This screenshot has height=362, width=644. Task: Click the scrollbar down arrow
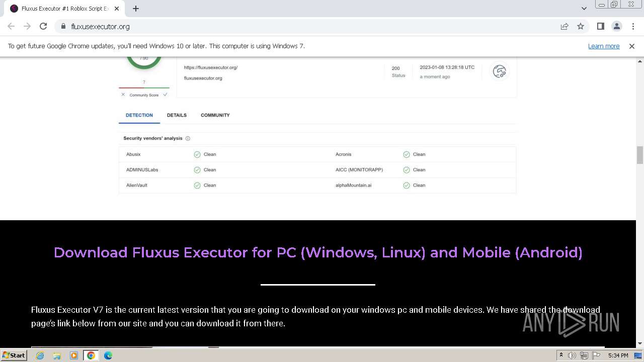click(x=640, y=343)
